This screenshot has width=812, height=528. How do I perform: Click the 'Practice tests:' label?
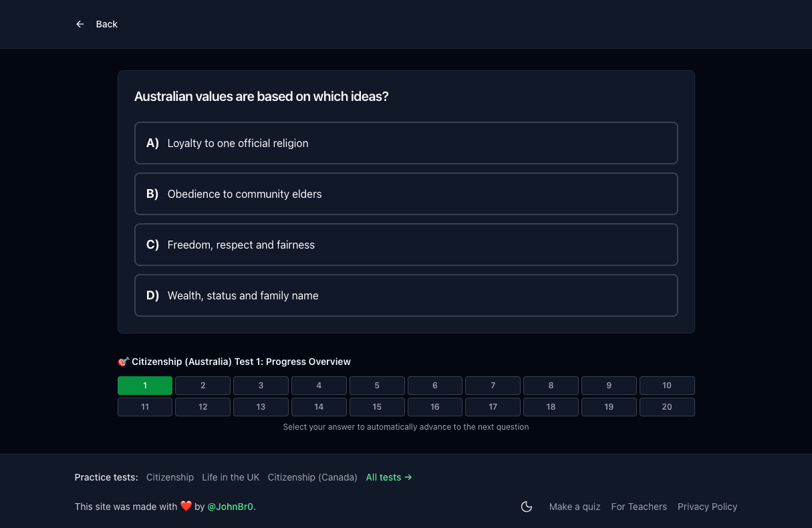click(x=106, y=477)
